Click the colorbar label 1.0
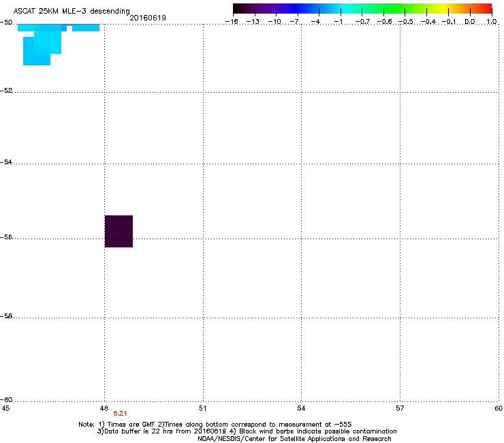This screenshot has width=504, height=443. (x=492, y=22)
